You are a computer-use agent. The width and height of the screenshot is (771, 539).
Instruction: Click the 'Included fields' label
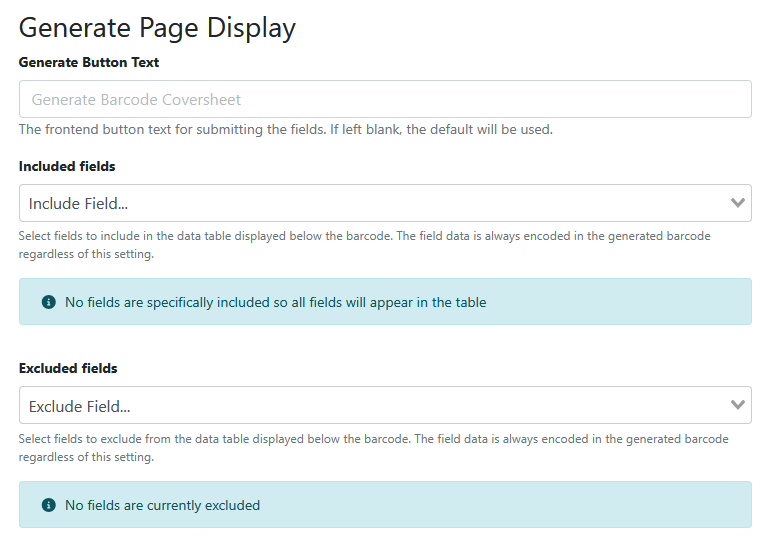tap(67, 166)
